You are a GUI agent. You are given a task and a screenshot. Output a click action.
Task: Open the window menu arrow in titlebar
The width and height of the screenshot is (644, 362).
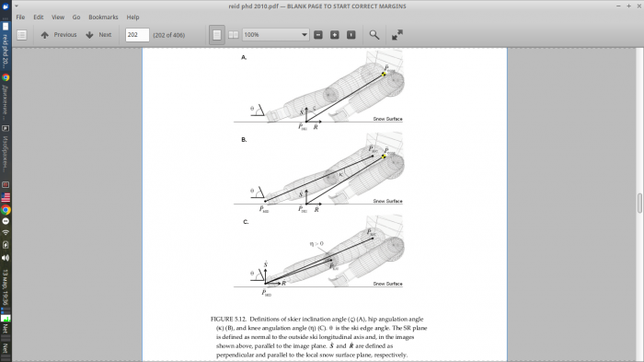(x=17, y=6)
